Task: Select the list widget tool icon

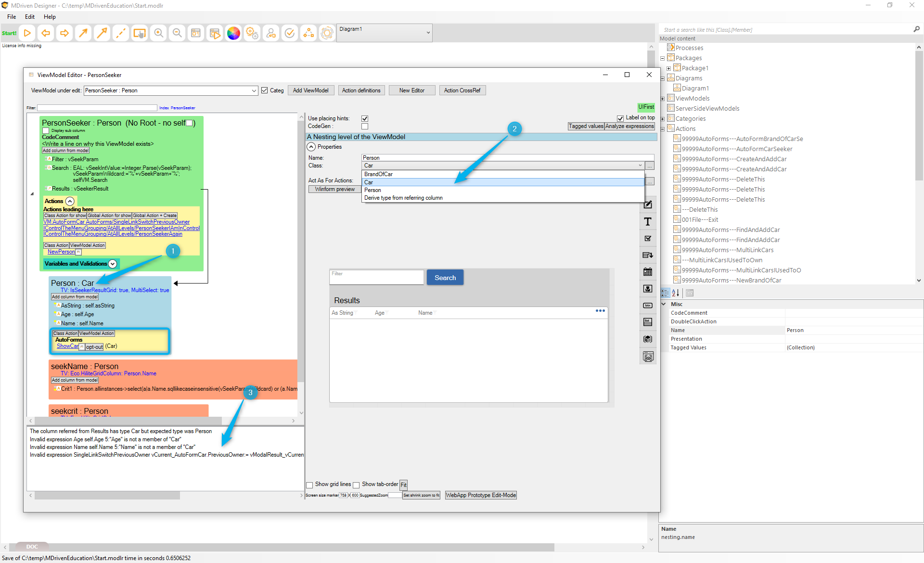Action: point(648,322)
